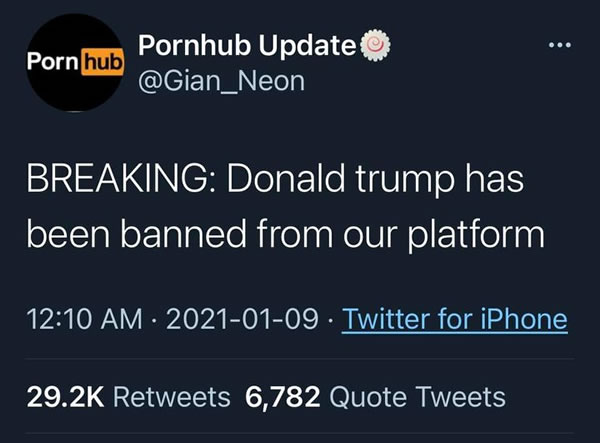Open the Twitter for iPhone source link
The image size is (600, 443).
(455, 320)
